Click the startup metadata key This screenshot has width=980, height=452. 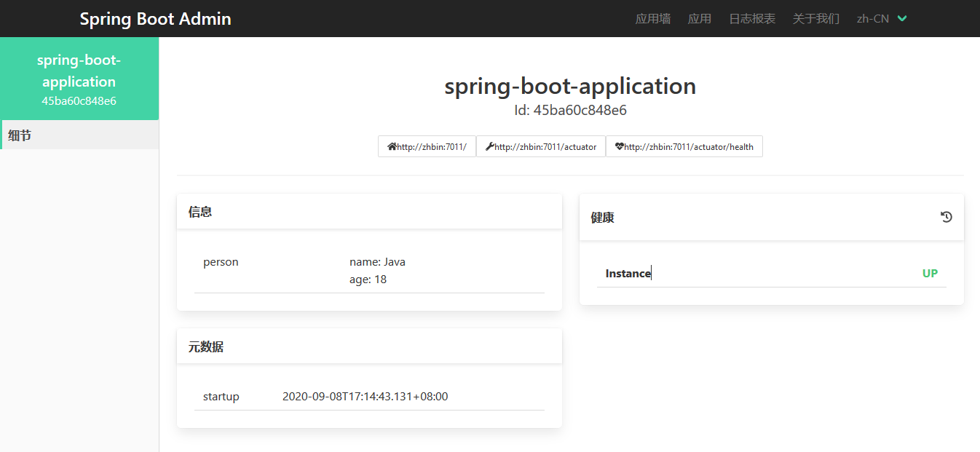(221, 397)
